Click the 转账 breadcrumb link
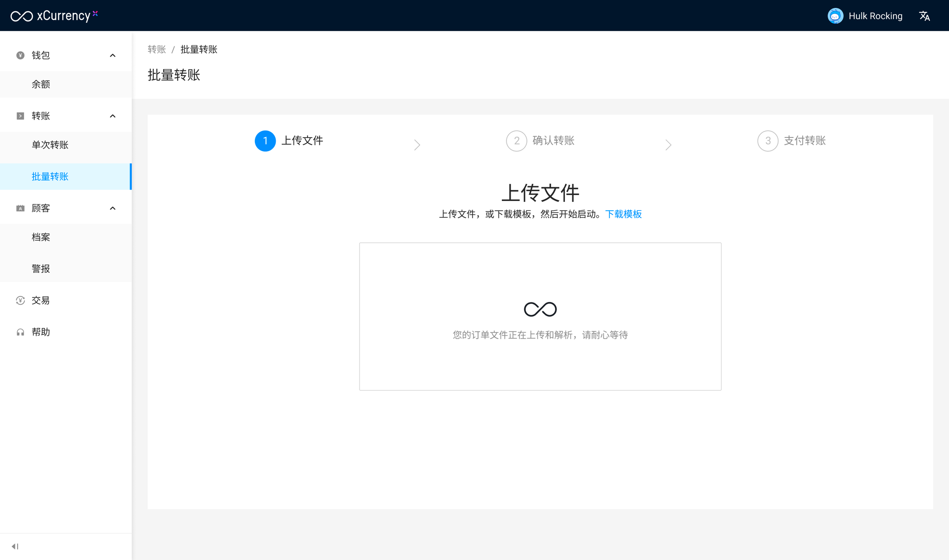The height and width of the screenshot is (560, 949). pos(157,50)
